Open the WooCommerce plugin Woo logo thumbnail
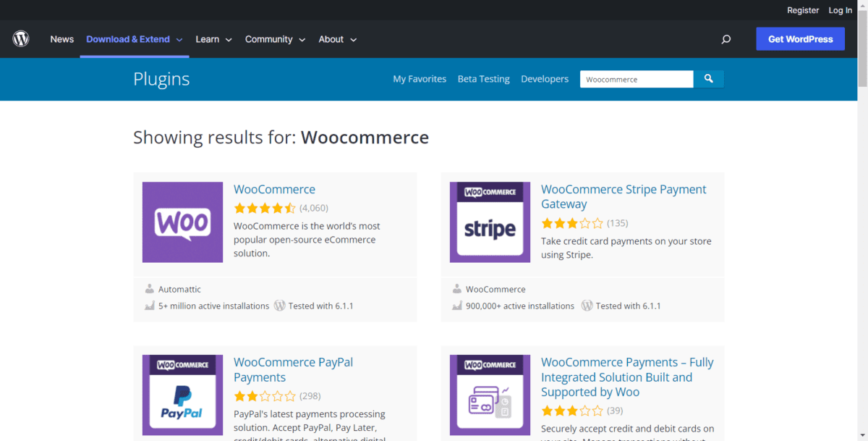Viewport: 868px width, 441px height. (182, 222)
